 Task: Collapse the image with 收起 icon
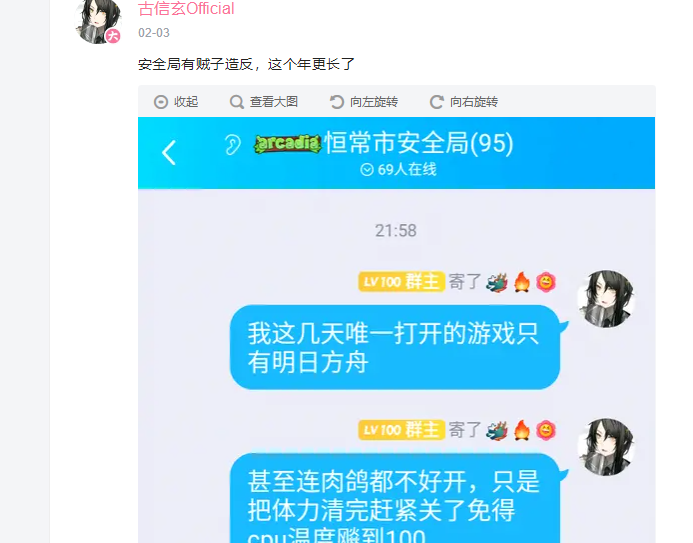[x=161, y=102]
